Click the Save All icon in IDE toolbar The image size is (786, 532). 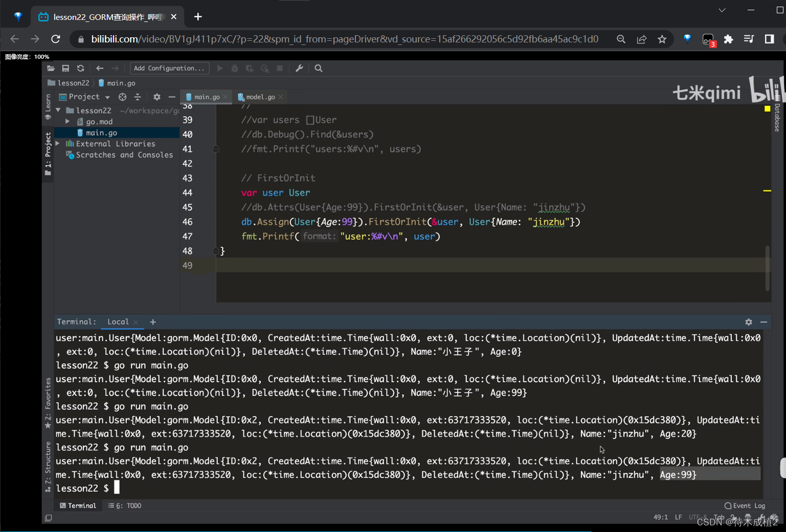[65, 68]
